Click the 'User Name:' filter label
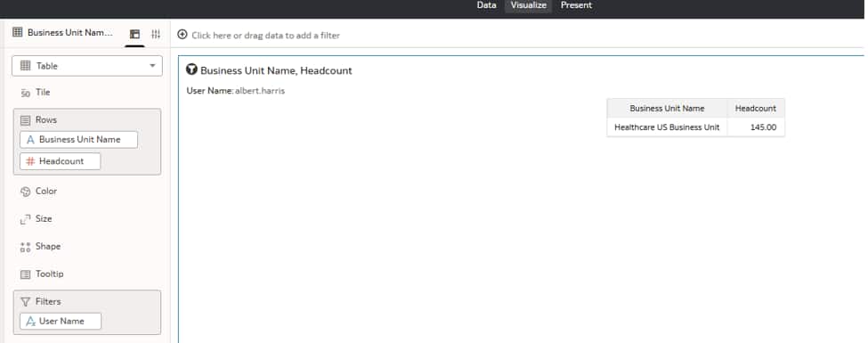The height and width of the screenshot is (343, 868). 210,91
